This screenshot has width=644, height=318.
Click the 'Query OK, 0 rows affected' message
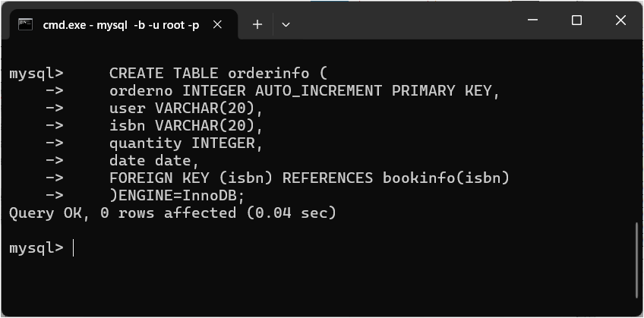click(172, 213)
